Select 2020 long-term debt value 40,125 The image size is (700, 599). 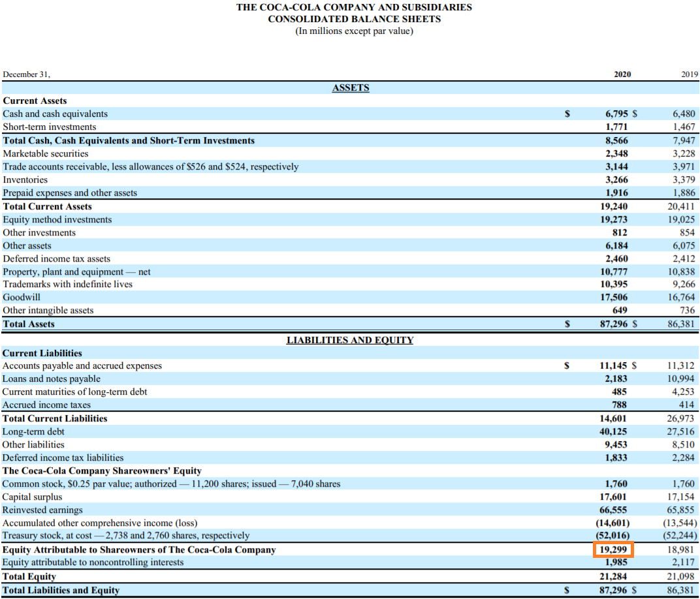(613, 432)
